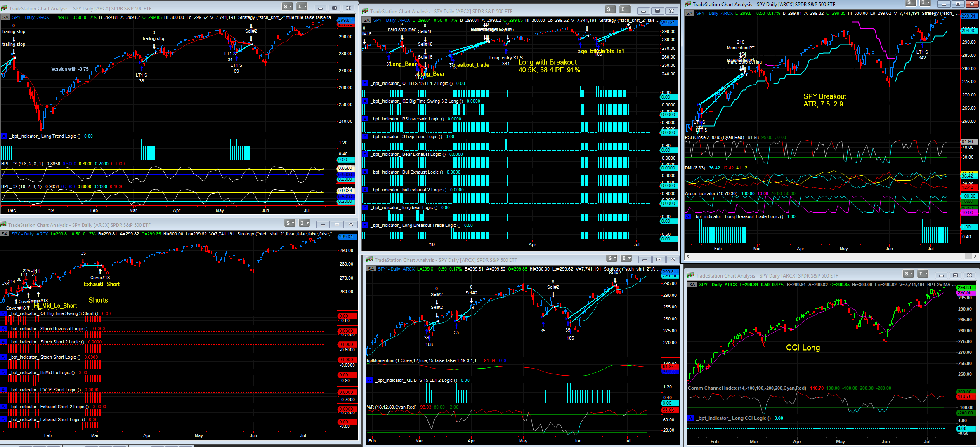
Task: Click the SA button in the top-left chart status line
Action: (5, 17)
